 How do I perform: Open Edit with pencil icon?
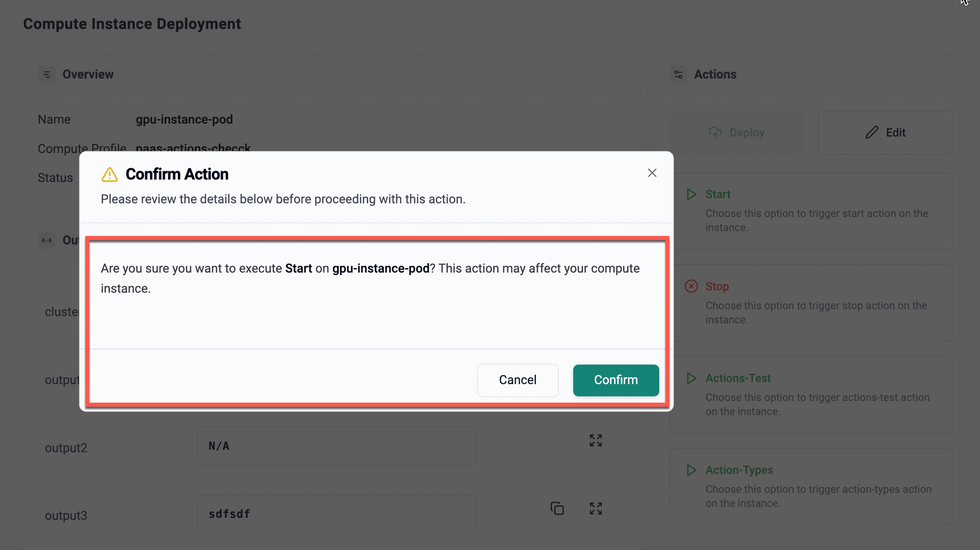pos(885,132)
